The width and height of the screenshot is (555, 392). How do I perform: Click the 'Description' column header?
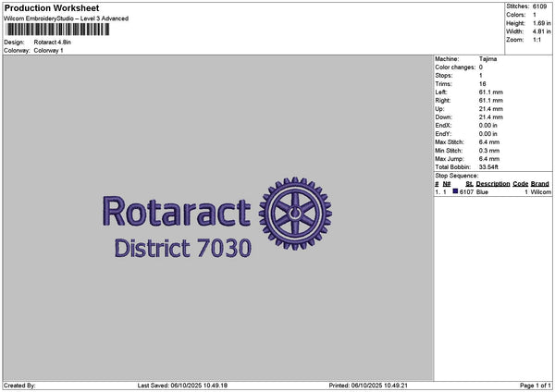493,184
